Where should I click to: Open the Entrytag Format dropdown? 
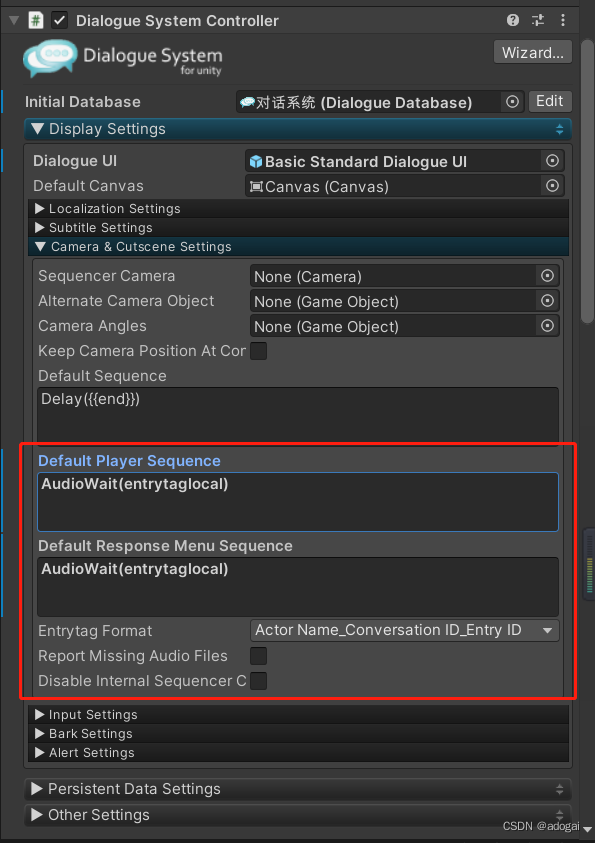[x=404, y=631]
